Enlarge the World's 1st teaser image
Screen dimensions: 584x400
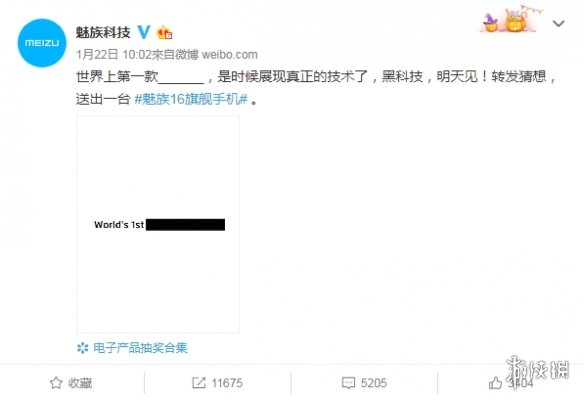[158, 224]
